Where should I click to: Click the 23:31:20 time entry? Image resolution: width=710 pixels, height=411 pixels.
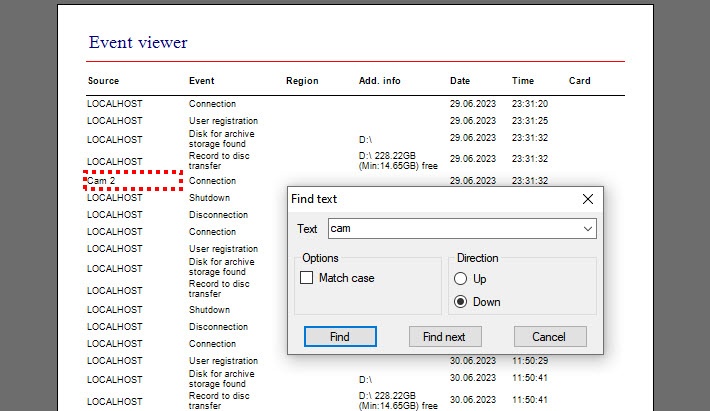pyautogui.click(x=530, y=104)
